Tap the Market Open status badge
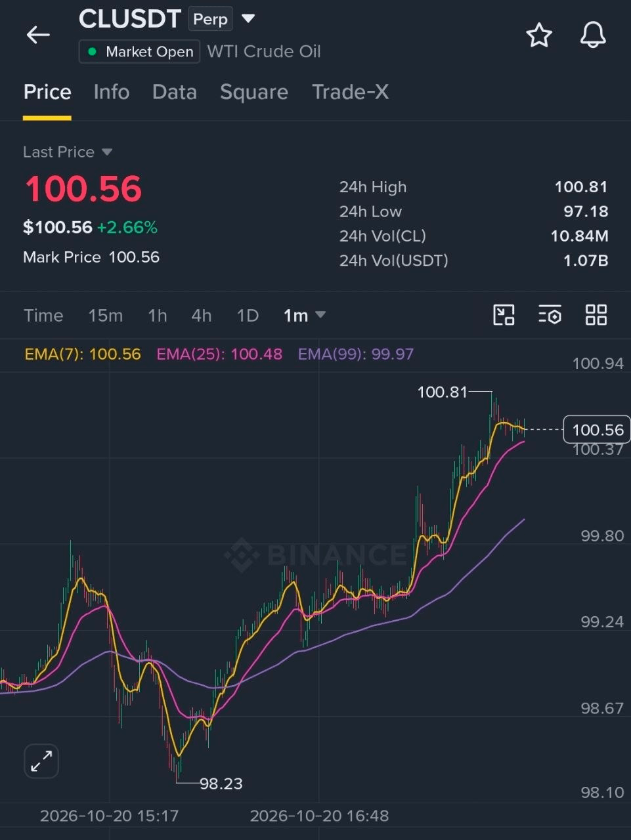The height and width of the screenshot is (840, 631). click(139, 52)
